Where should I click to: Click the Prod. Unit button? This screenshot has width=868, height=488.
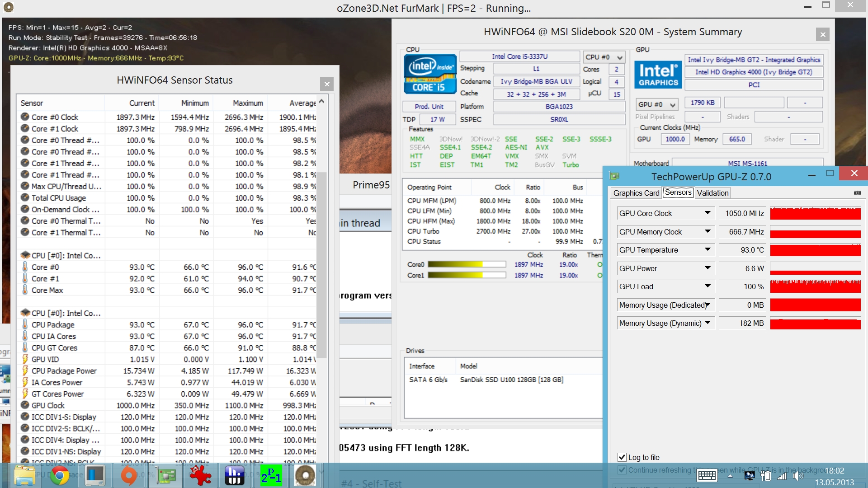429,107
